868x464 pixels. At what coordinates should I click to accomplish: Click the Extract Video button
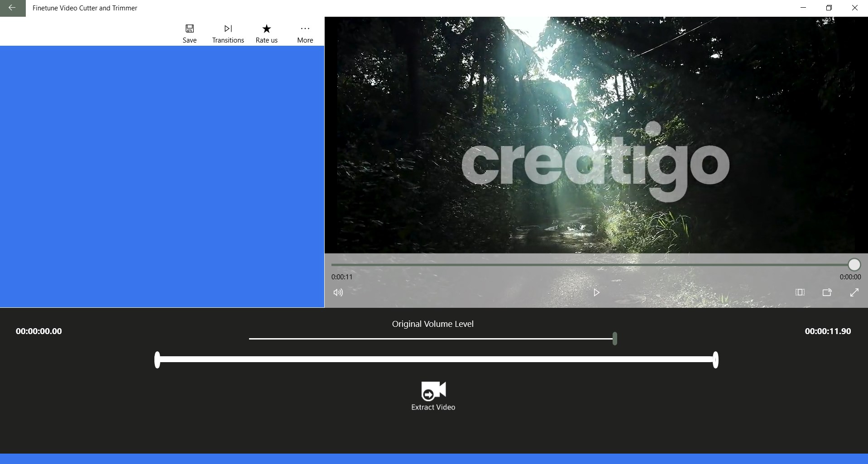tap(432, 396)
